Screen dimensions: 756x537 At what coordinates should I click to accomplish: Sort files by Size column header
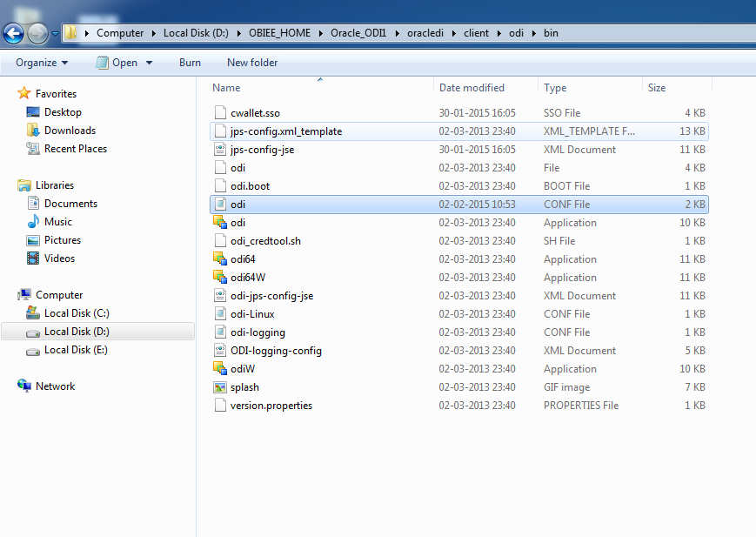(657, 88)
